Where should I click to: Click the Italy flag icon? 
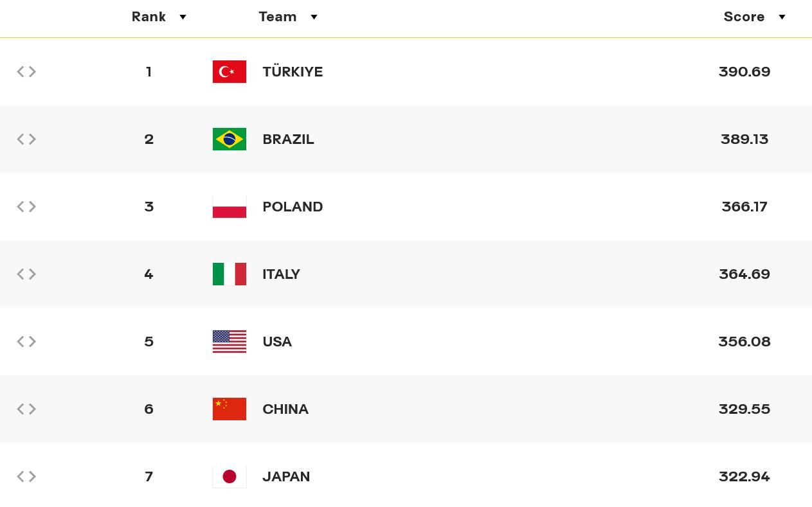tap(230, 274)
